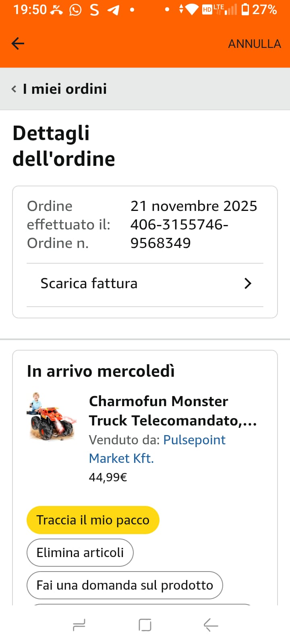
Task: Tap the back arrow in the orange header
Action: (18, 43)
